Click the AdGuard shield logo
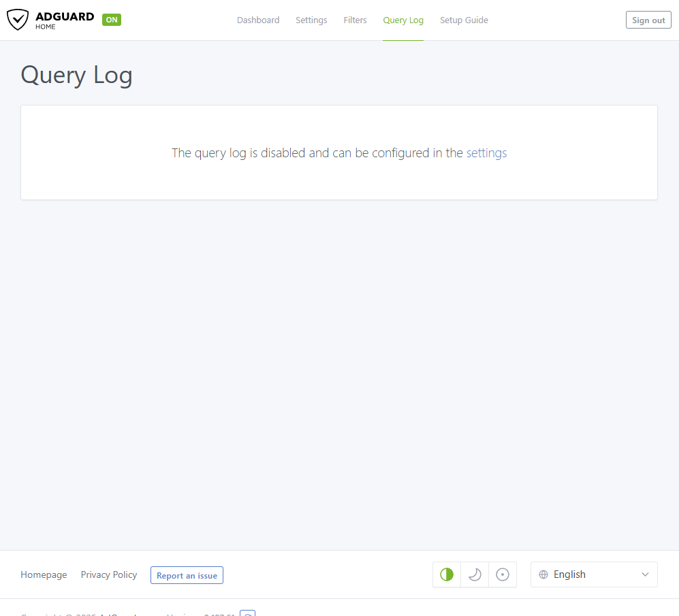Viewport: 679px width, 616px height. coord(18,20)
